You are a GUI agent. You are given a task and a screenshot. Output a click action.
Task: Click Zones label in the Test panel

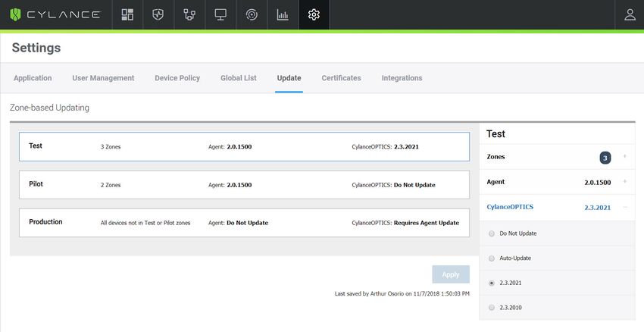pyautogui.click(x=496, y=157)
